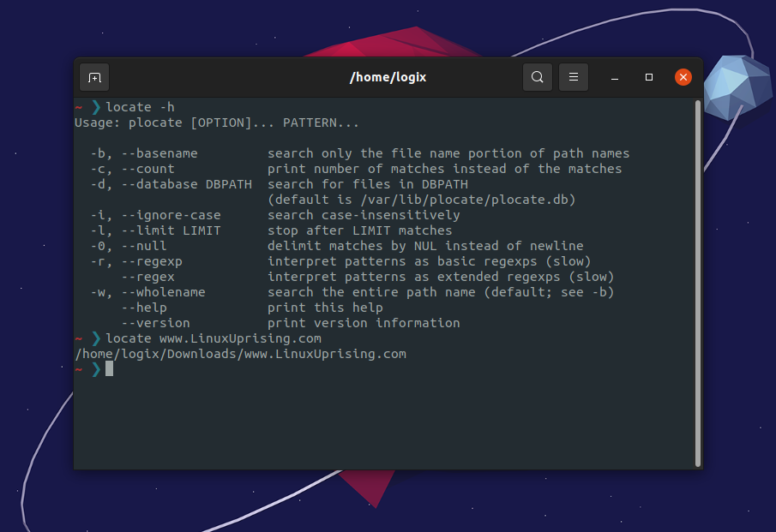Click the --basename option text

click(x=159, y=153)
